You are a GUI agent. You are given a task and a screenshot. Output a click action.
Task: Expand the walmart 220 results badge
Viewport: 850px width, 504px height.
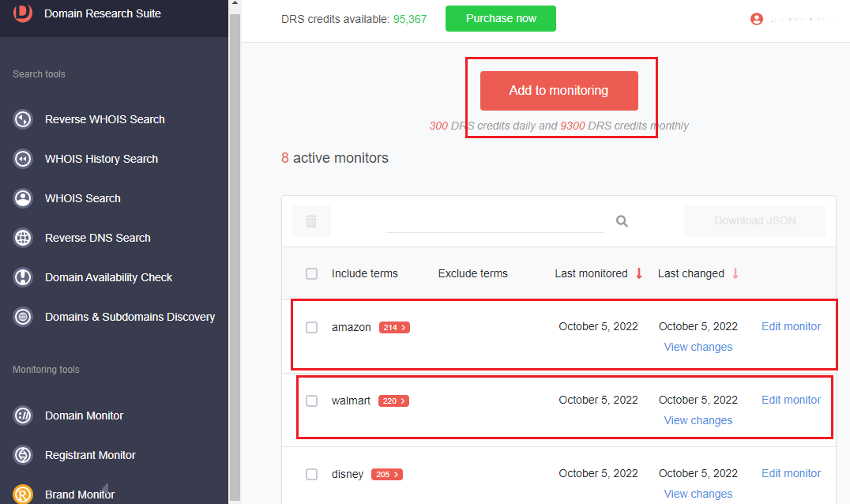coord(393,401)
